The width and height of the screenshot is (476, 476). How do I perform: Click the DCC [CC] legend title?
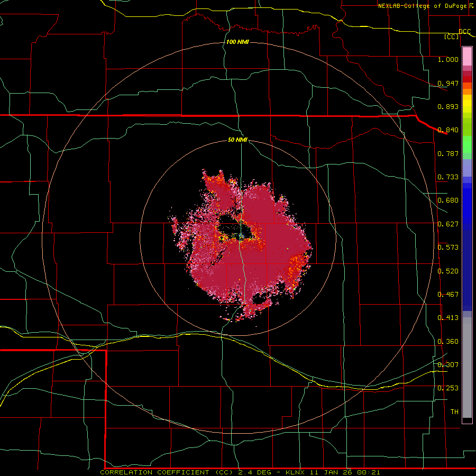(x=458, y=34)
